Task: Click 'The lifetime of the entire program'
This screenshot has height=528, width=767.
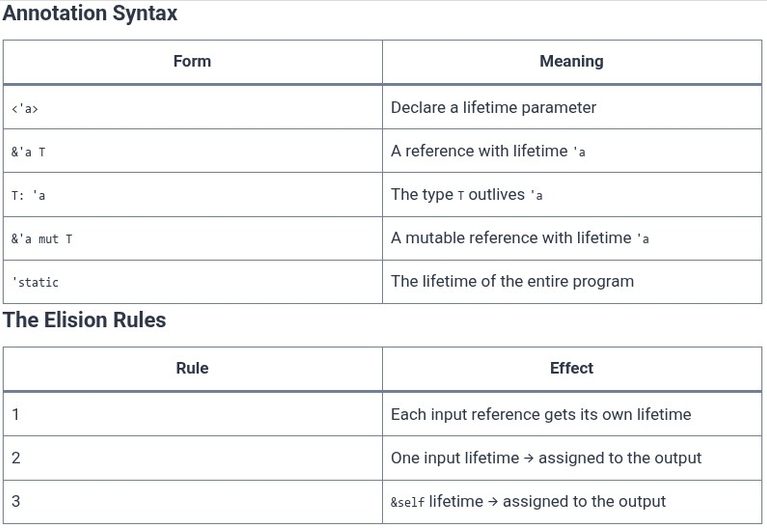Action: [512, 281]
